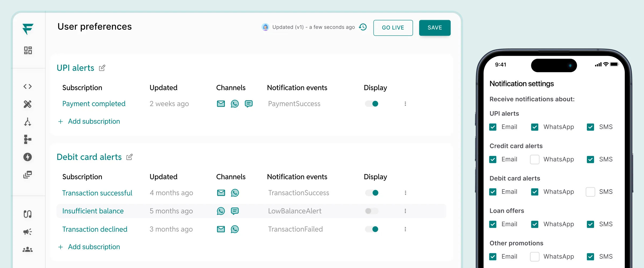Click email channel icon for Transaction successful

click(x=221, y=193)
